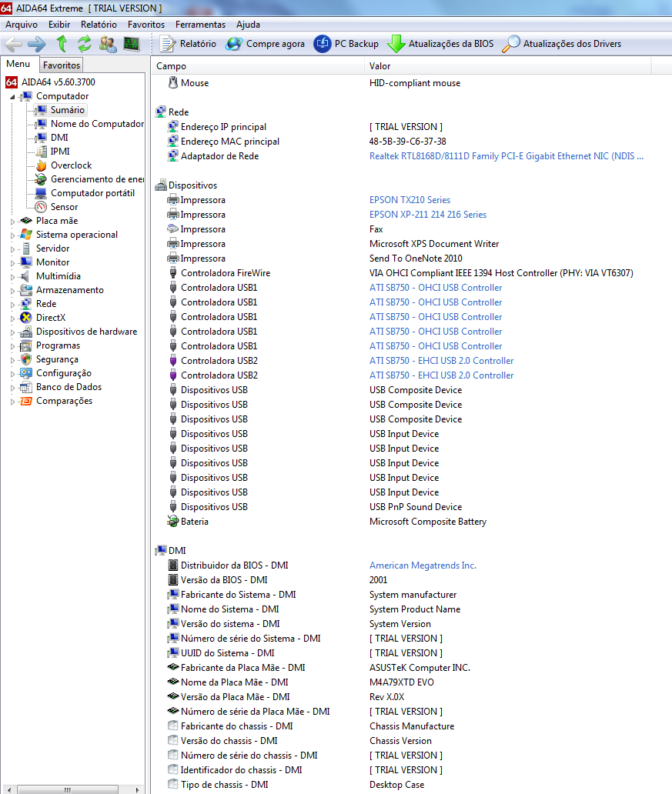Click Gerenciamento de energia icon
The height and width of the screenshot is (794, 672).
coord(41,179)
